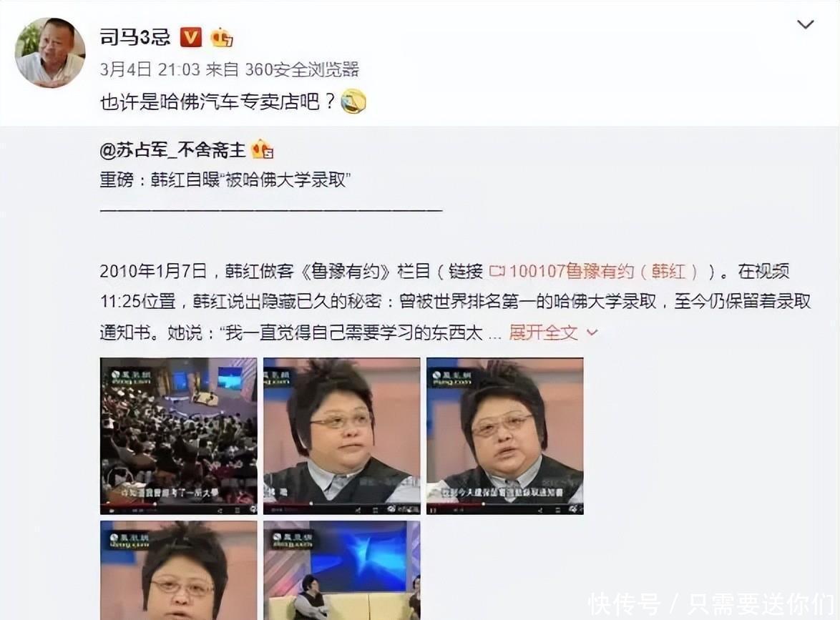
Task: Open the second thumbnail in first row
Action: [342, 436]
